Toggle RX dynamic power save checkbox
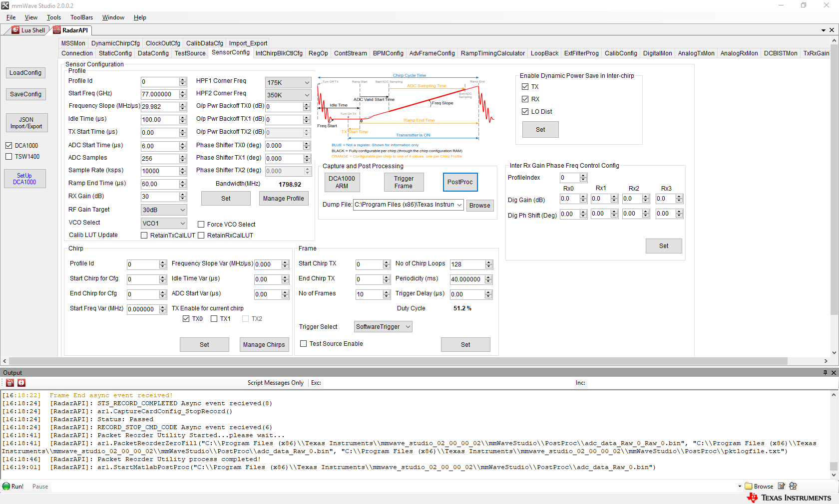Screen dimensions: 839x504 coord(525,99)
